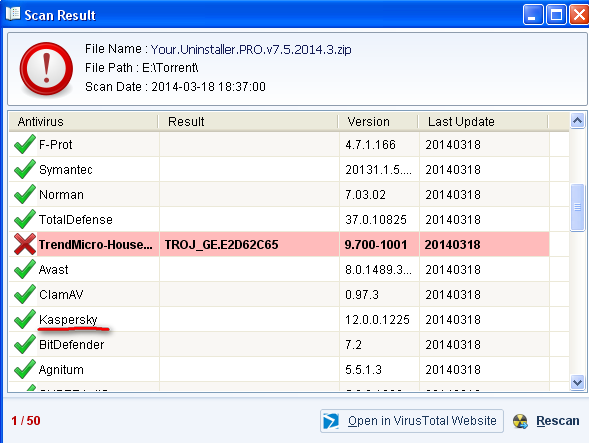Click the vertical scrollbar thumb

coord(577,207)
